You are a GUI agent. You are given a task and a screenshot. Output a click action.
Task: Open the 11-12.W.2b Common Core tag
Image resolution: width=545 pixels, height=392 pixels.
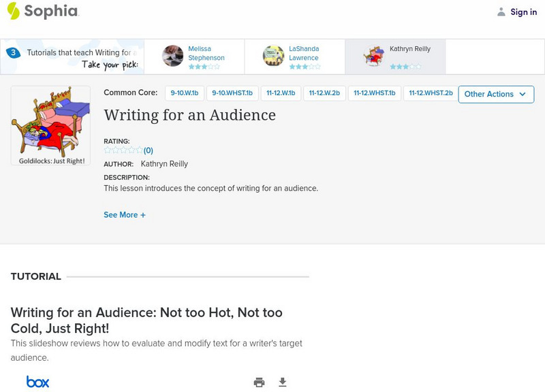tap(324, 93)
